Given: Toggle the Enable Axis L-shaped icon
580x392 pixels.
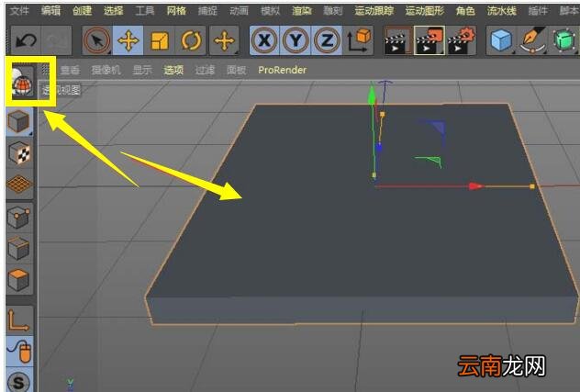Looking at the screenshot, I should coord(18,320).
